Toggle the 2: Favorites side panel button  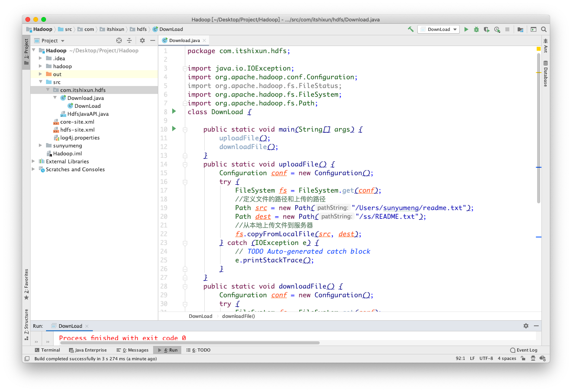[x=26, y=284]
